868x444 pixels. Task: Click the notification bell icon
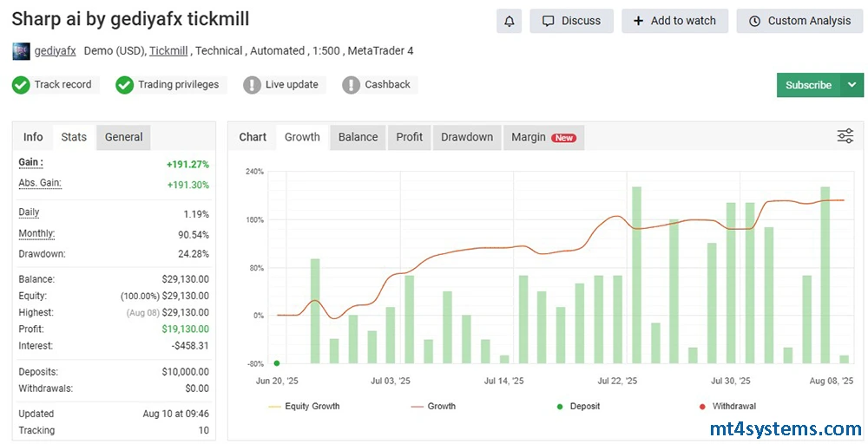coord(510,21)
